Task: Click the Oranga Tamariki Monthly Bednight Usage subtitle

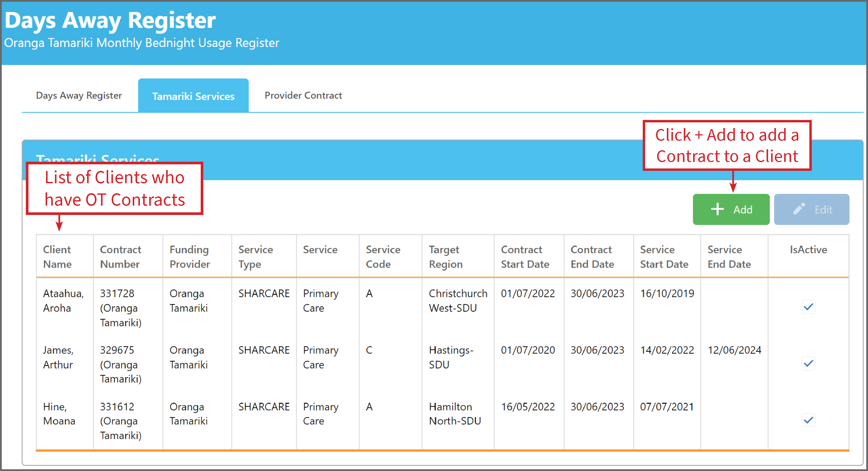Action: click(x=142, y=43)
